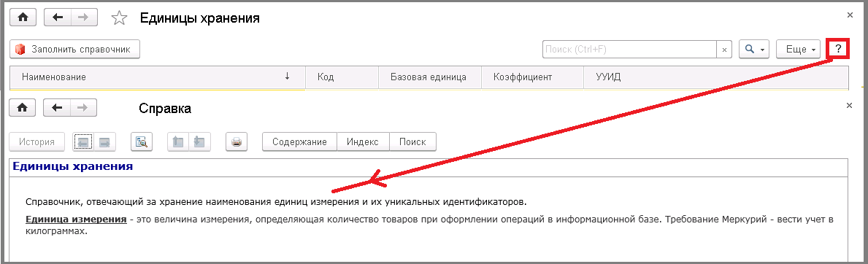The image size is (868, 264).
Task: Switch to the Содержание tab
Action: pyautogui.click(x=299, y=141)
